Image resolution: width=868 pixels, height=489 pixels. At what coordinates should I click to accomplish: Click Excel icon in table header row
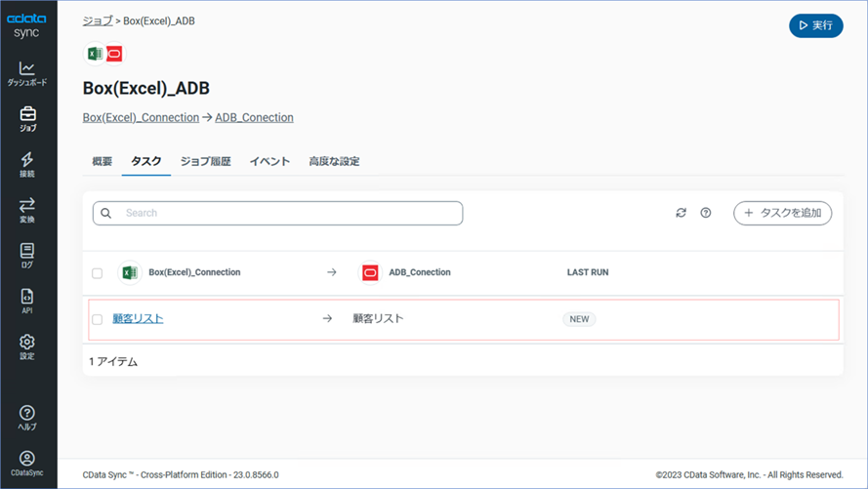pos(130,272)
